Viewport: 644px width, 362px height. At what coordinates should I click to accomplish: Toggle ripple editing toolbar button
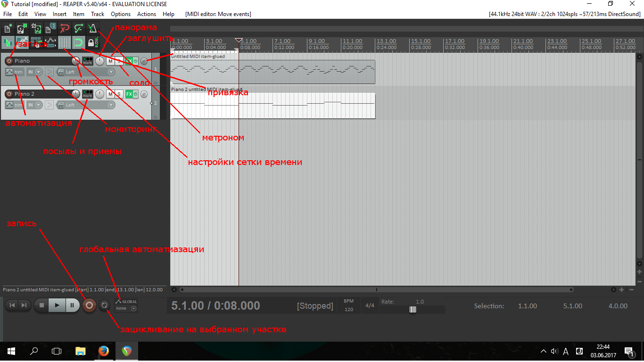click(36, 42)
